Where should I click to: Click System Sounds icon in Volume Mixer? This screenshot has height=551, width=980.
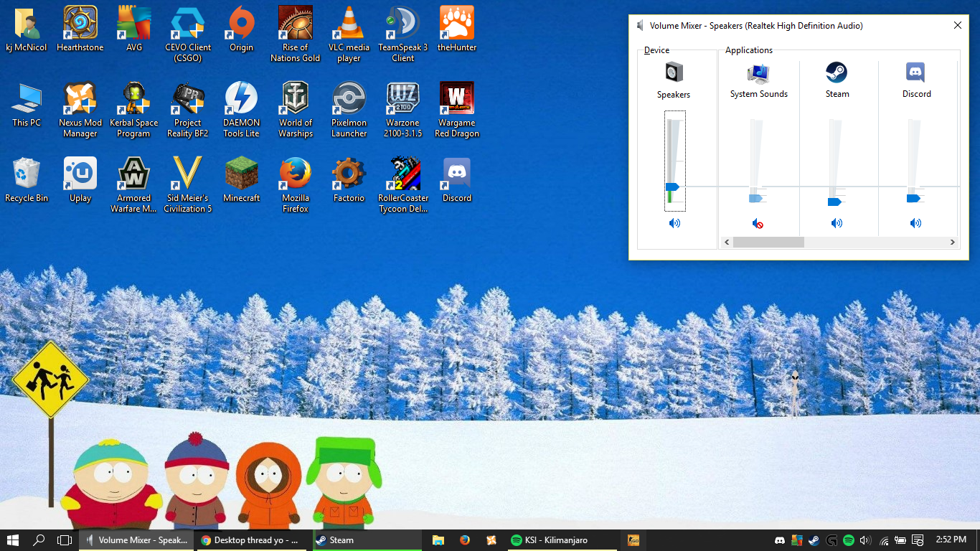pos(758,72)
